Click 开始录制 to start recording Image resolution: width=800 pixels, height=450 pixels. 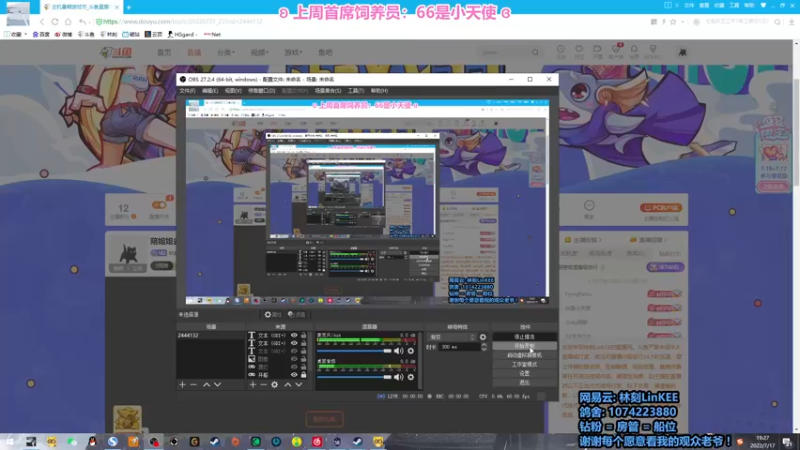coord(524,346)
